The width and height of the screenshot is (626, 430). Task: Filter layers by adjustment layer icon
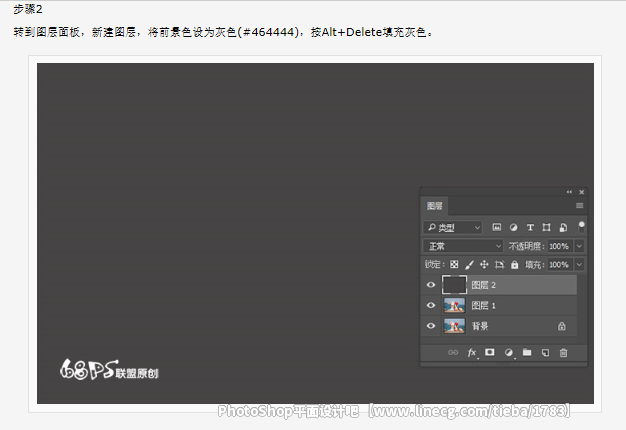pyautogui.click(x=513, y=228)
